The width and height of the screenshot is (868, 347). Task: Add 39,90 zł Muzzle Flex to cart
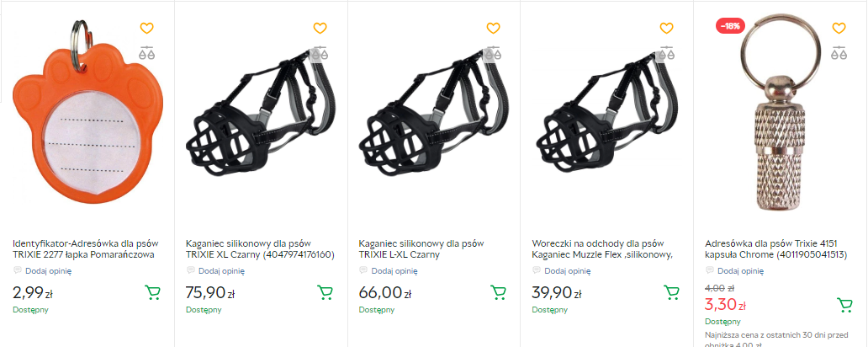tap(671, 293)
